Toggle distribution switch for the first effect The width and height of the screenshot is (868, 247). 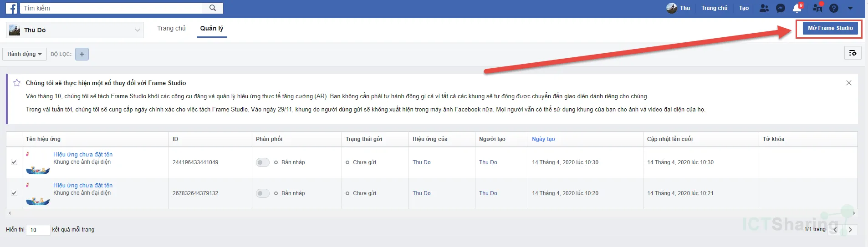tap(262, 162)
